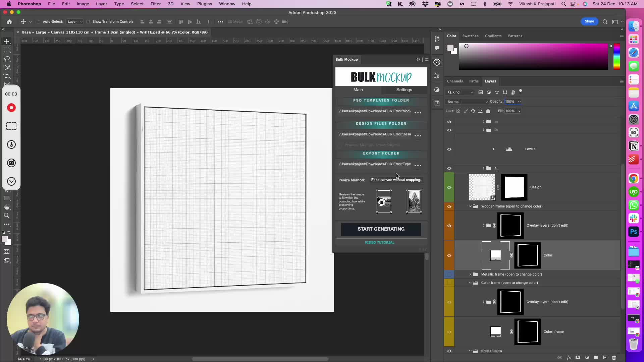Click the create new layer icon
This screenshot has width=644, height=362.
[605, 358]
